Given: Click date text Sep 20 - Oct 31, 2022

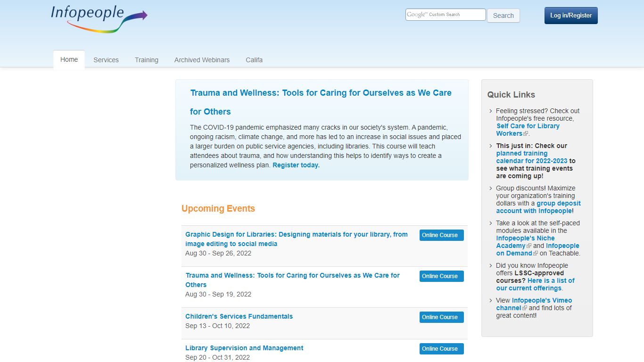Looking at the screenshot, I should pos(217,357).
